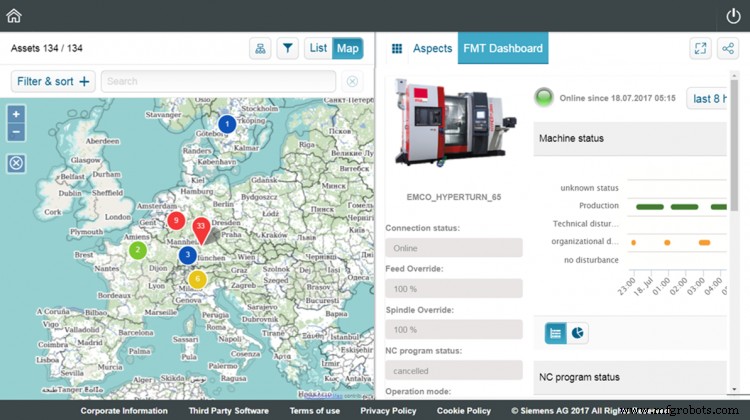Clear the search field with X icon

pyautogui.click(x=352, y=82)
